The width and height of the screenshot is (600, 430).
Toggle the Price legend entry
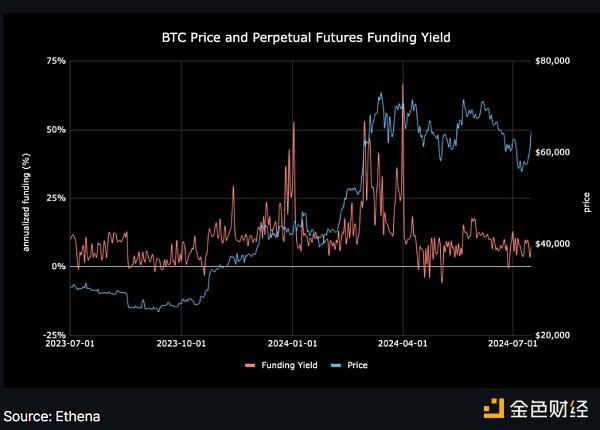(349, 365)
